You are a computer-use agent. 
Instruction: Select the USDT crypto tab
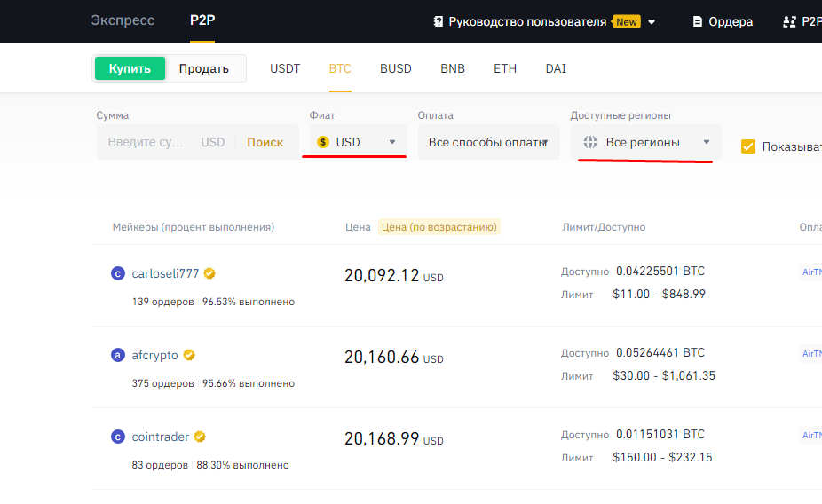tap(285, 68)
